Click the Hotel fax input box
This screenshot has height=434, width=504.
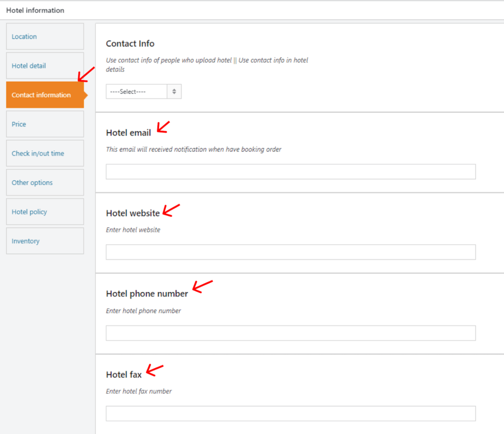(x=290, y=414)
